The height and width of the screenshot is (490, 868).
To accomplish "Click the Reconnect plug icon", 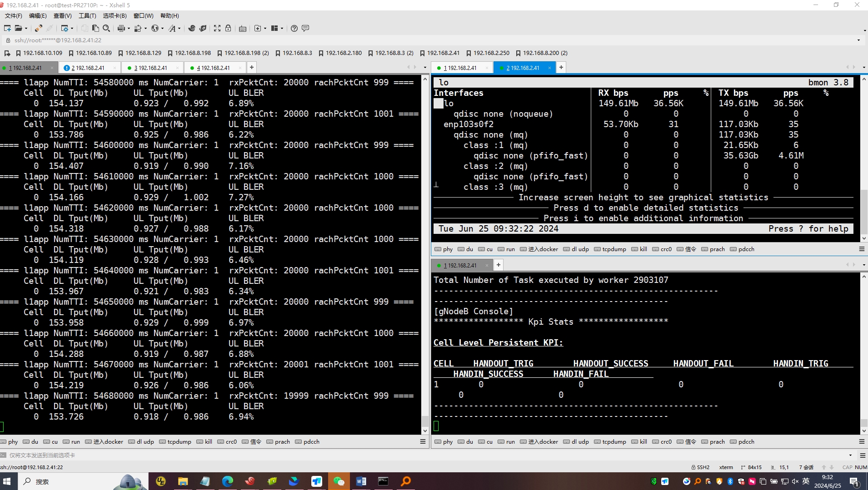I will pyautogui.click(x=39, y=28).
